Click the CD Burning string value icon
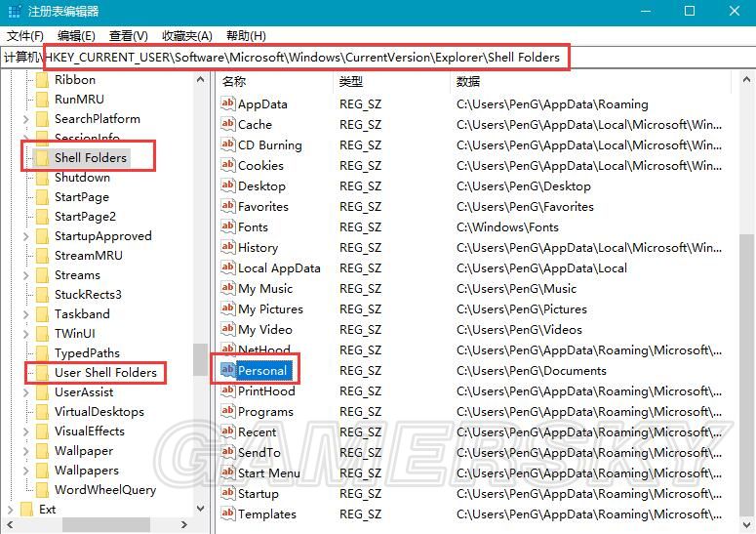This screenshot has width=756, height=534. (x=227, y=144)
